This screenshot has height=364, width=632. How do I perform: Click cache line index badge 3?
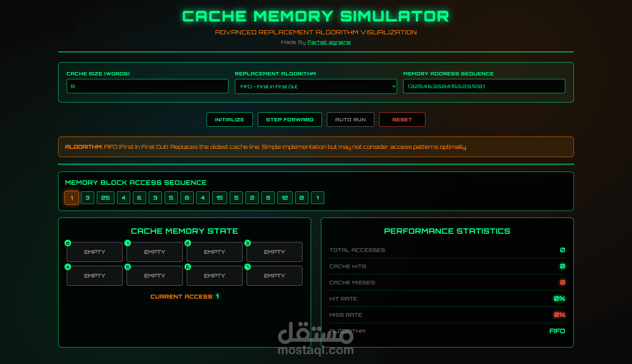point(248,243)
